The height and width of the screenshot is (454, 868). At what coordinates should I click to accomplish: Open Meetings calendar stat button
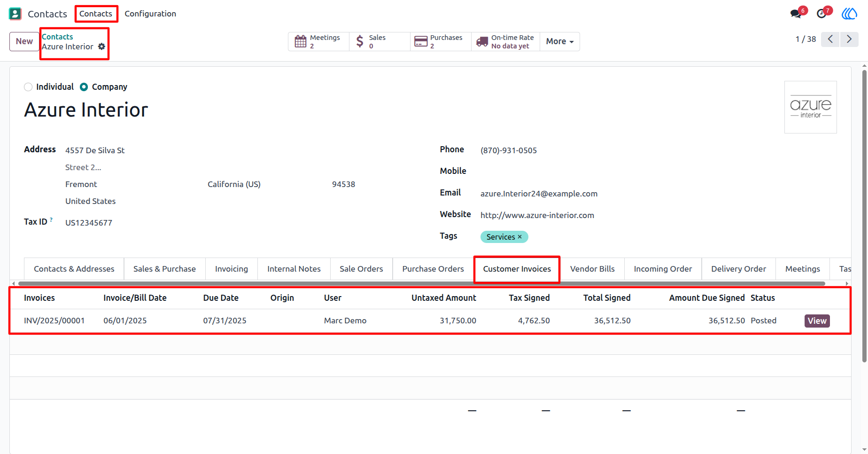point(318,41)
